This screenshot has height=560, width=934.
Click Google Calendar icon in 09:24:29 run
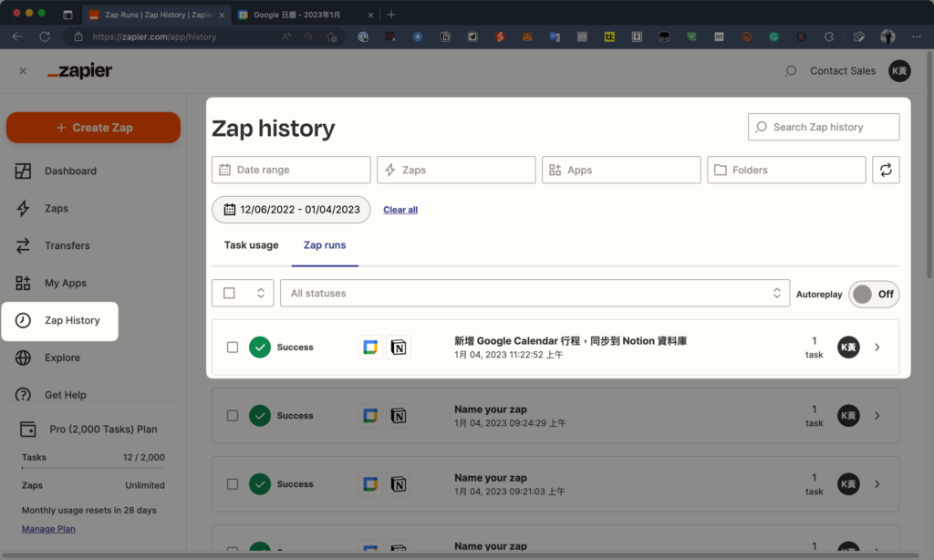tap(370, 416)
